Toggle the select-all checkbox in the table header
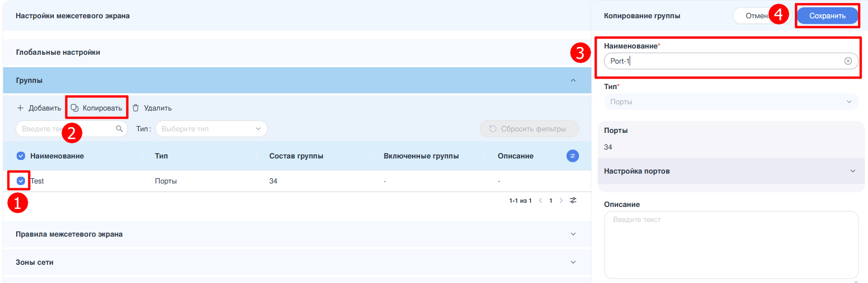 pyautogui.click(x=21, y=156)
